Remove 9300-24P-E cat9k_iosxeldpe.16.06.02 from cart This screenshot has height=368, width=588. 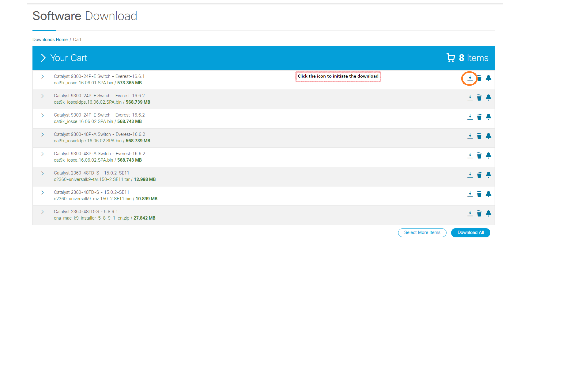pos(479,98)
